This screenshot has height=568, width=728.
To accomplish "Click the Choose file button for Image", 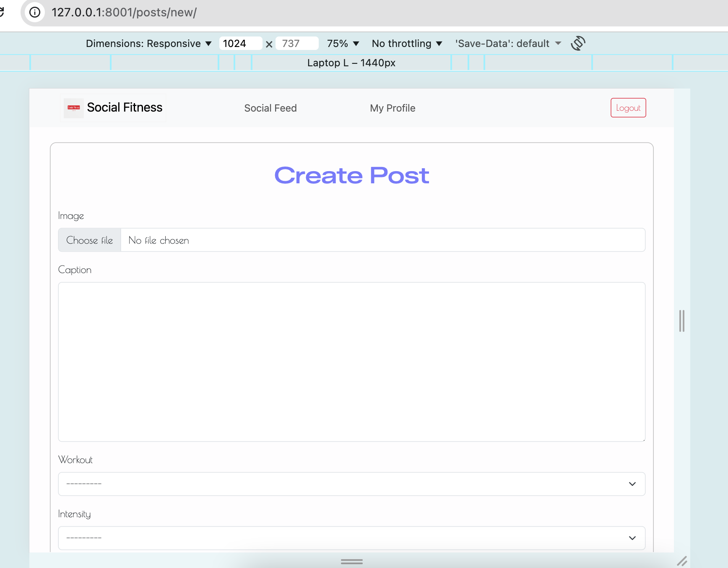I will (x=89, y=240).
